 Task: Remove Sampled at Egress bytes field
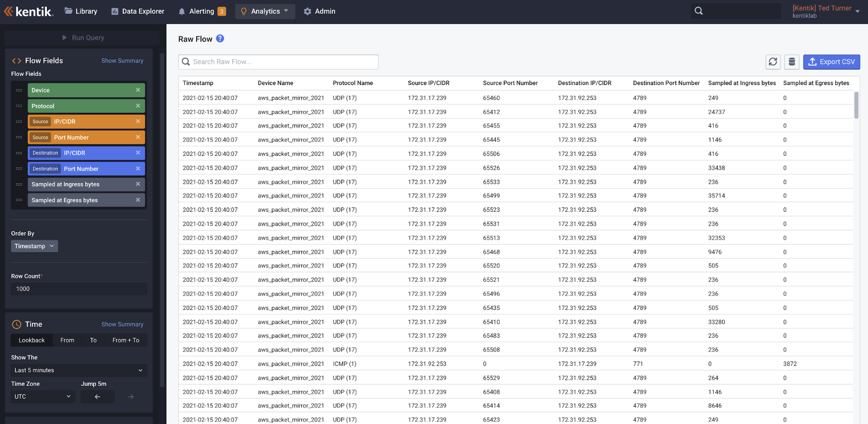(138, 200)
